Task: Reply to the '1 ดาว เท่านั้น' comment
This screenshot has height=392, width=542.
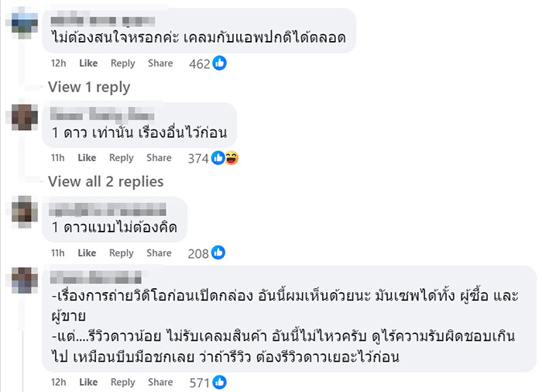Action: (122, 158)
